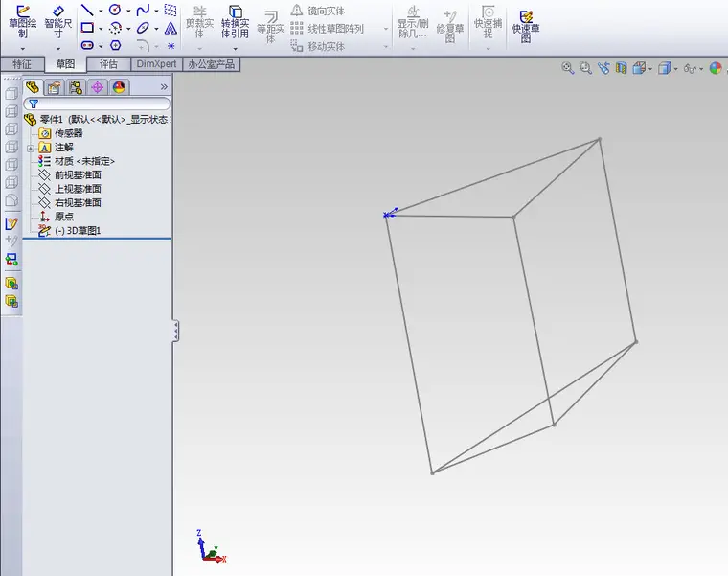Select the Spline sketch tool
This screenshot has width=728, height=576.
143,10
